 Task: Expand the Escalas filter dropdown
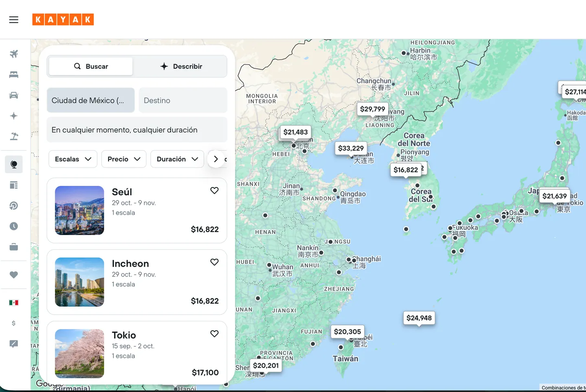point(73,159)
